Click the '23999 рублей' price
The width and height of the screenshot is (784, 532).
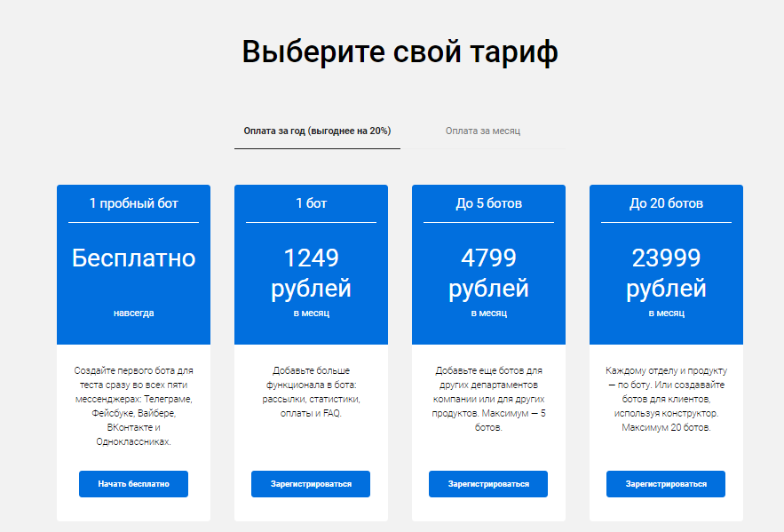(666, 274)
